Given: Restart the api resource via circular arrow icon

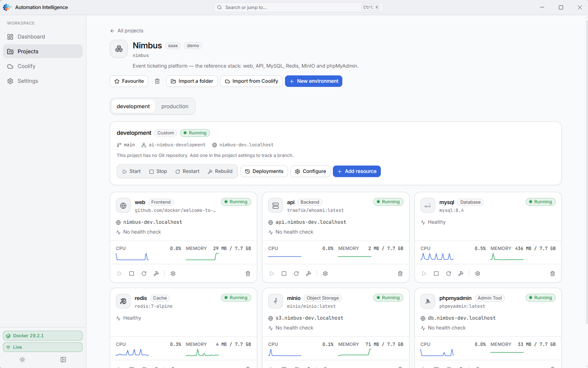Looking at the screenshot, I should pyautogui.click(x=296, y=273).
